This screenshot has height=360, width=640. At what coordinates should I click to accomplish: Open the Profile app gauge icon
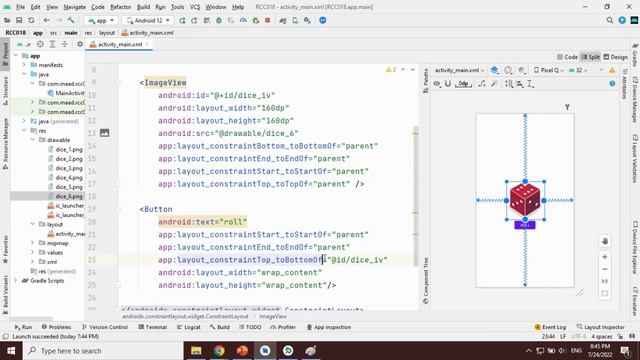point(243,20)
